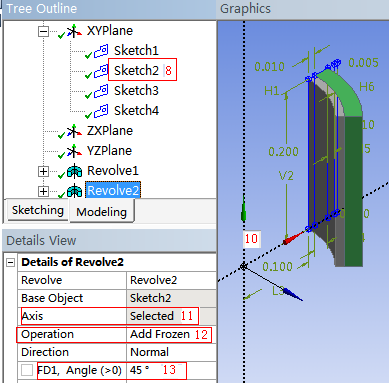The image size is (389, 383).
Task: Select the ZXPlane axes icon
Action: [x=74, y=131]
